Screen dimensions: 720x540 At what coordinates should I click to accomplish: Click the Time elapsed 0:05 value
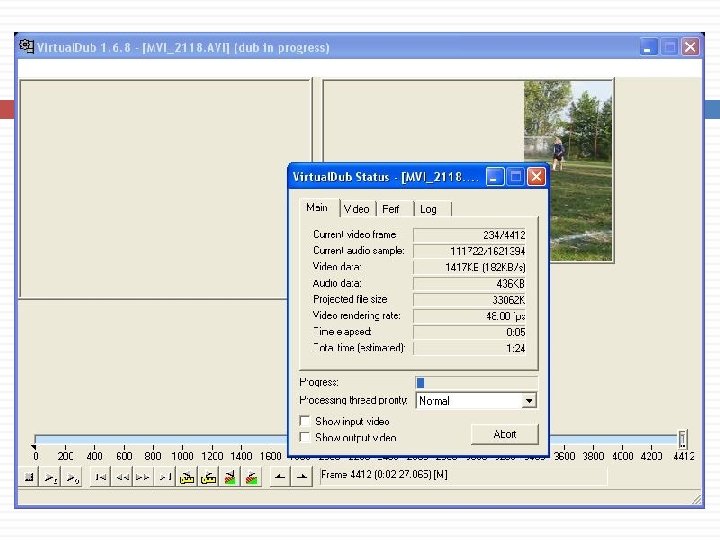(x=469, y=332)
